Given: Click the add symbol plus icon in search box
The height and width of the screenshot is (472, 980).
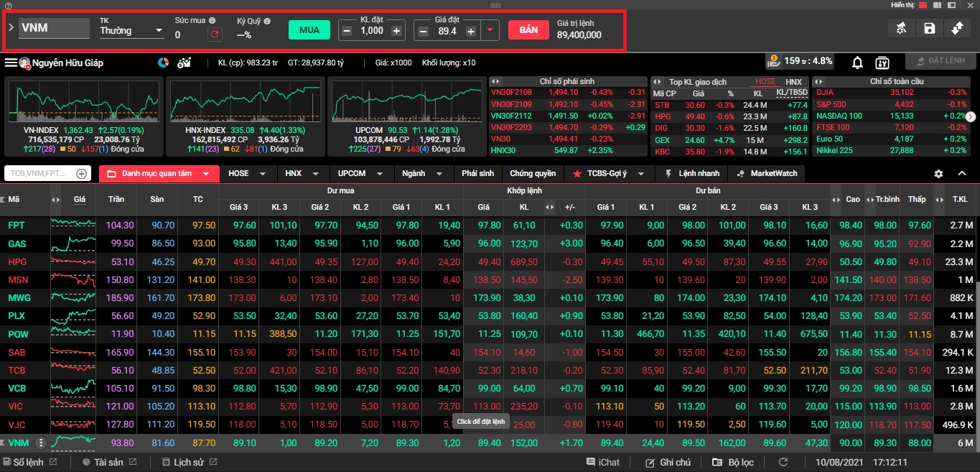Looking at the screenshot, I should [x=82, y=174].
